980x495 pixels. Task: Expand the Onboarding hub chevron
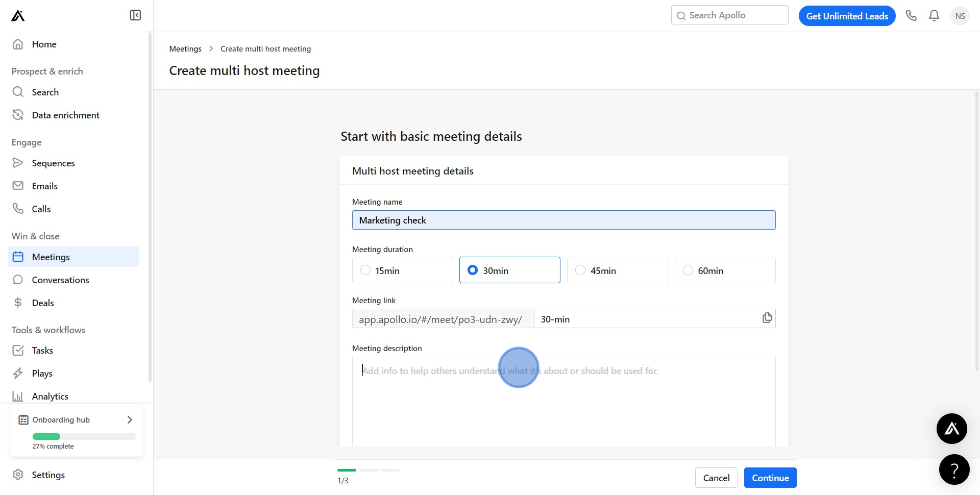click(130, 419)
